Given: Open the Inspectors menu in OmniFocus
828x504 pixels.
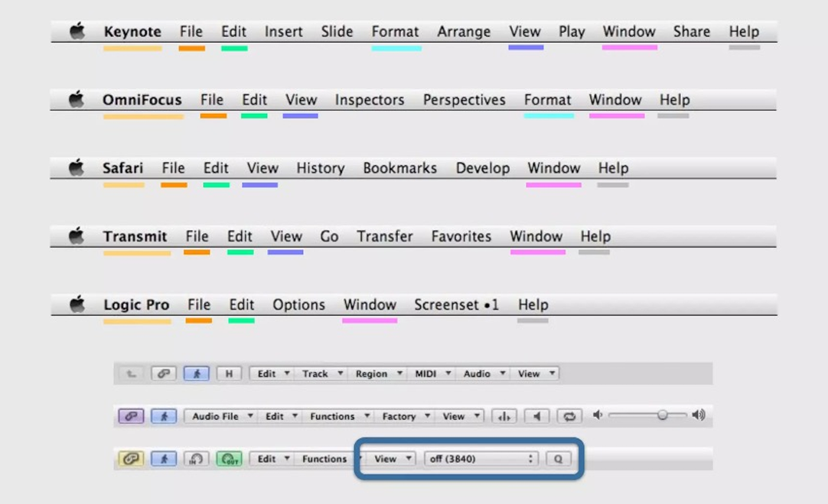Looking at the screenshot, I should [370, 99].
